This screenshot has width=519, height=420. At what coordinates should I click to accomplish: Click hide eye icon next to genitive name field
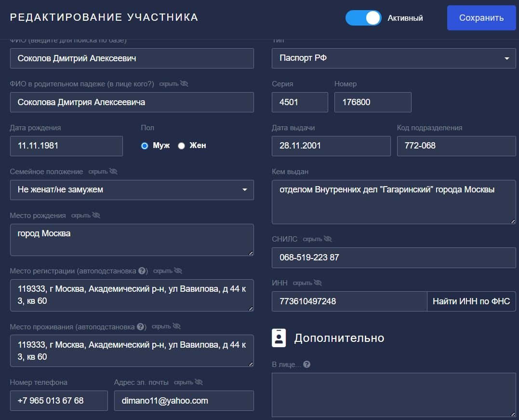184,84
